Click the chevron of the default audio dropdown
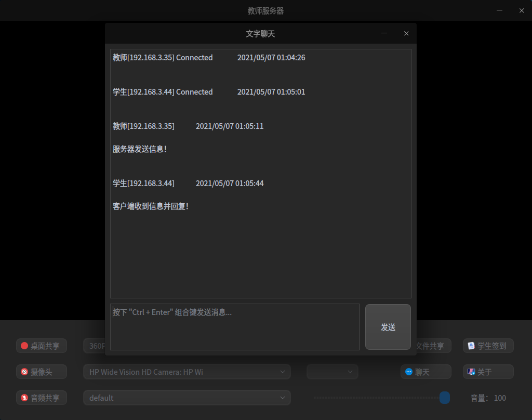Screen dimensions: 532x420 pyautogui.click(x=282, y=398)
